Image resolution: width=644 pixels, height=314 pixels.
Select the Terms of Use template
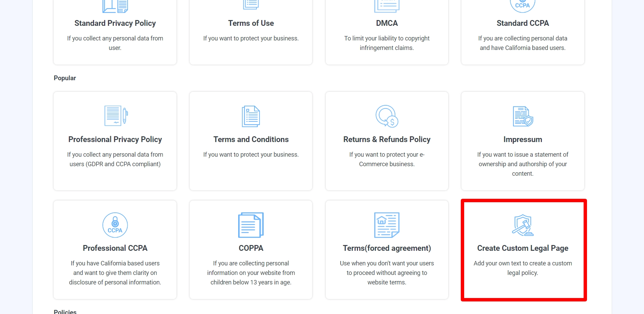[x=251, y=32]
